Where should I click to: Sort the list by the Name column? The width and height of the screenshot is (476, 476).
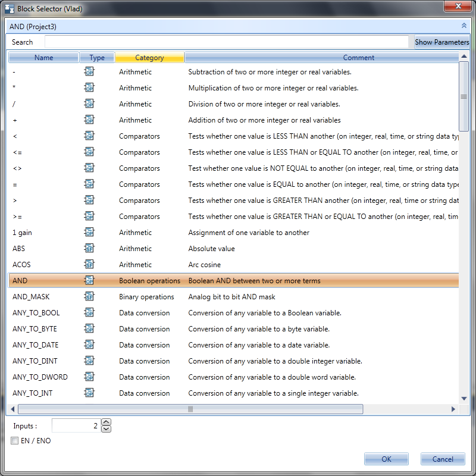point(43,57)
